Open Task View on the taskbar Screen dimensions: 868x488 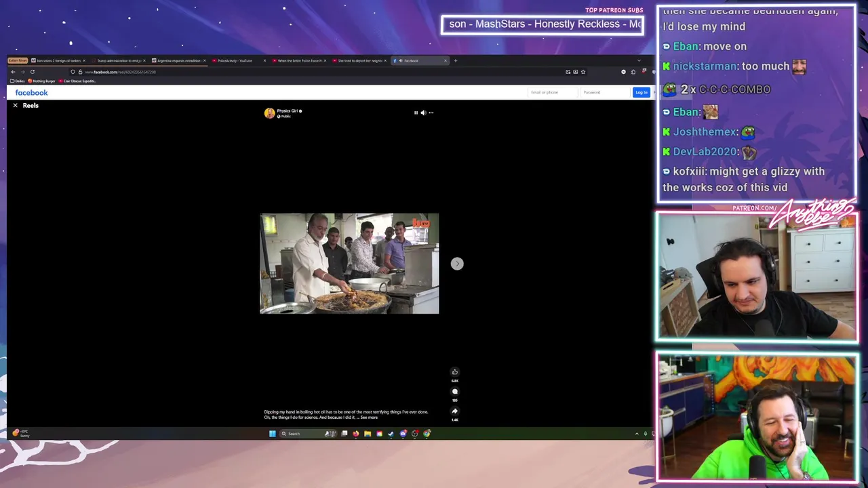coord(344,434)
